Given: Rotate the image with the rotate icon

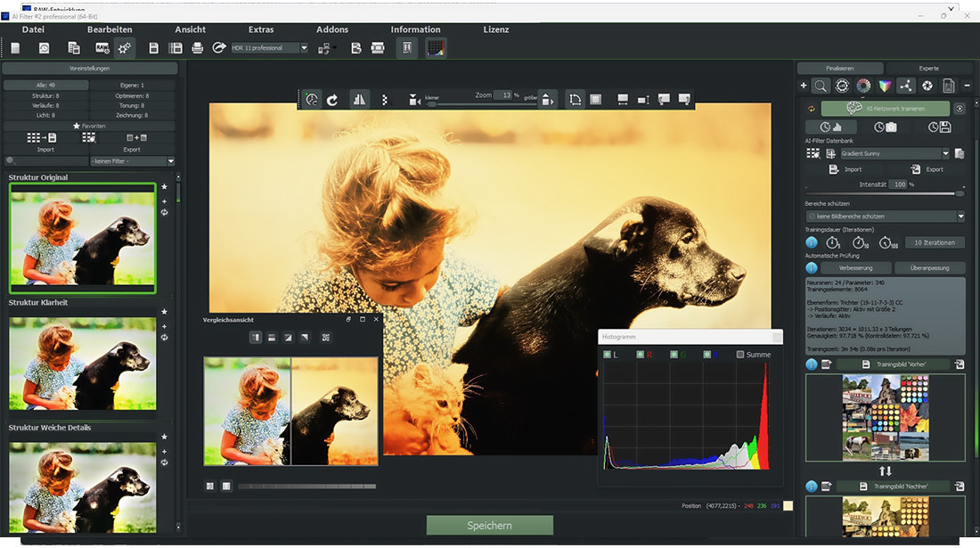Looking at the screenshot, I should [333, 98].
